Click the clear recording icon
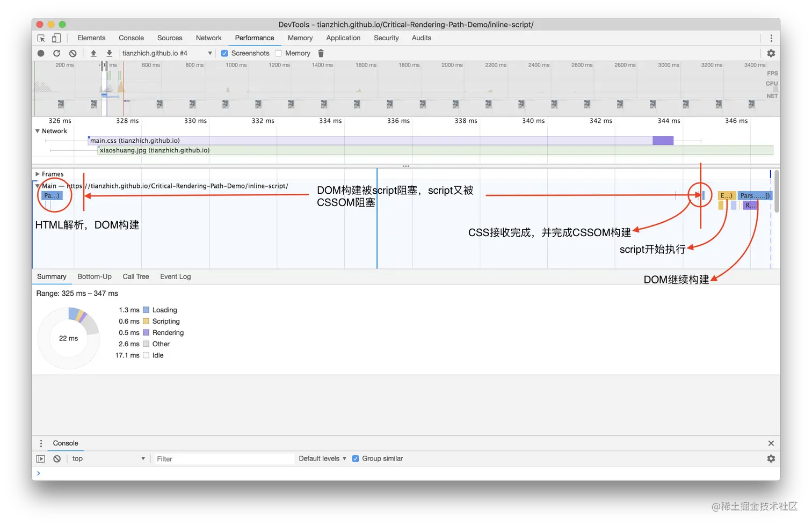This screenshot has width=812, height=526. [73, 53]
